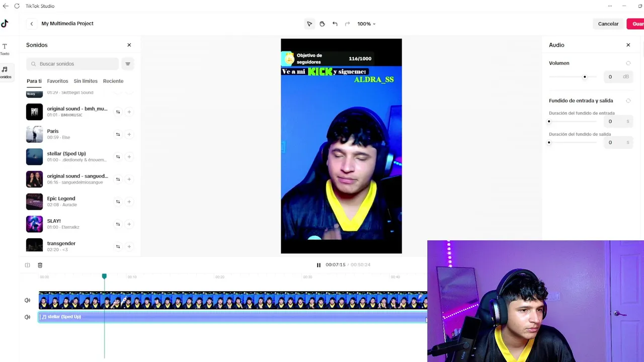Add original sound - bmh_mu to timeline
The height and width of the screenshot is (362, 644).
tap(129, 112)
